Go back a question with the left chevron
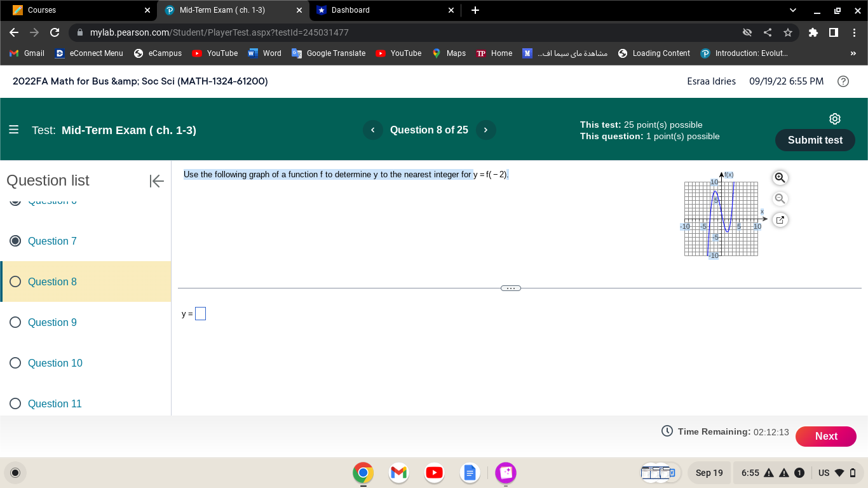This screenshot has height=488, width=868. 372,130
